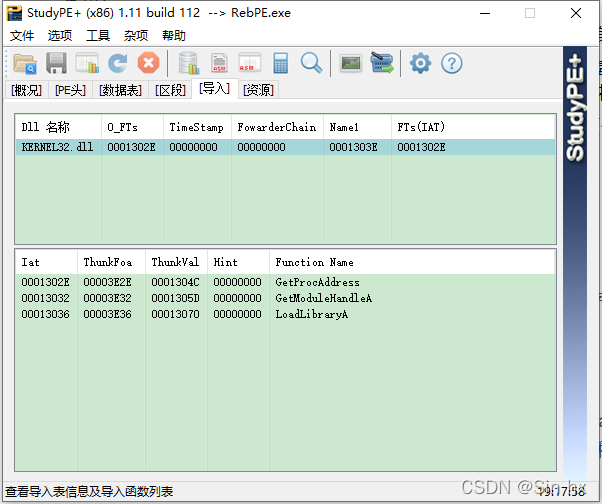Click the ThunkVal column header
This screenshot has height=504, width=602.
tap(176, 262)
